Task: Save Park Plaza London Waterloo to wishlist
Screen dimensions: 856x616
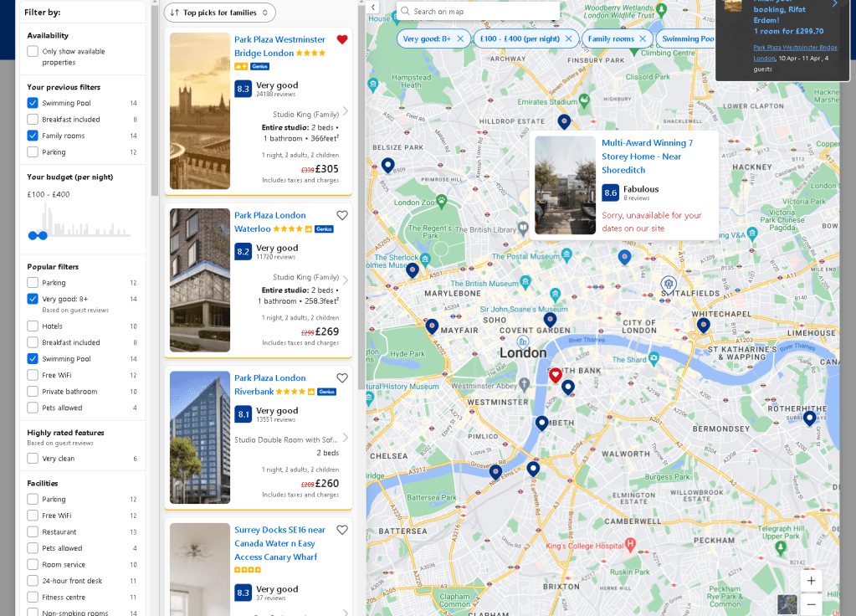Action: (341, 215)
